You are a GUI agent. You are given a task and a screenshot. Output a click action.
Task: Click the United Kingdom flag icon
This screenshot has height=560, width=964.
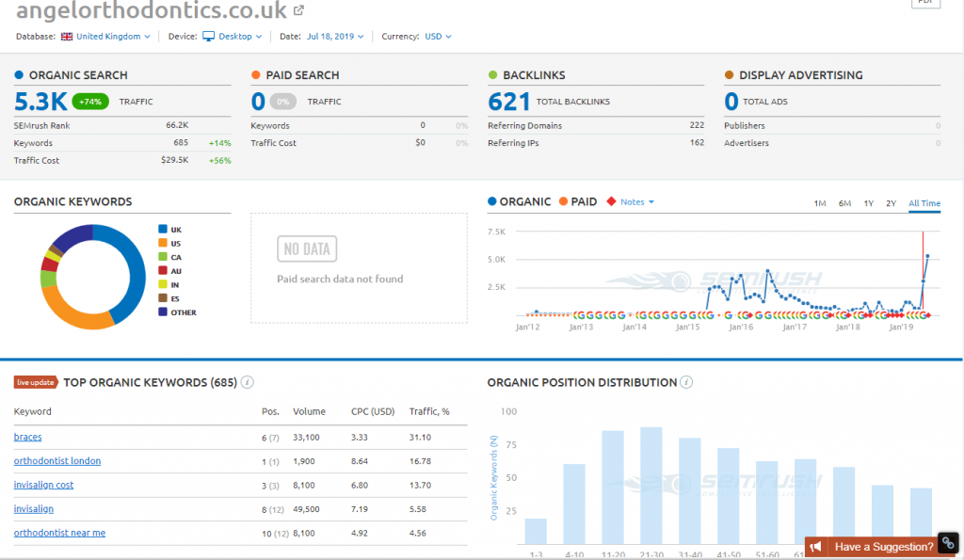tap(67, 37)
